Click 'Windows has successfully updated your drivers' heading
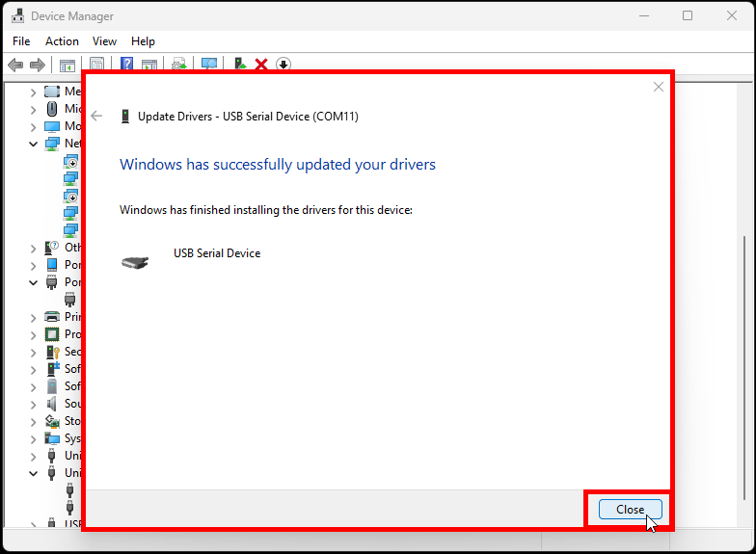 [x=278, y=165]
